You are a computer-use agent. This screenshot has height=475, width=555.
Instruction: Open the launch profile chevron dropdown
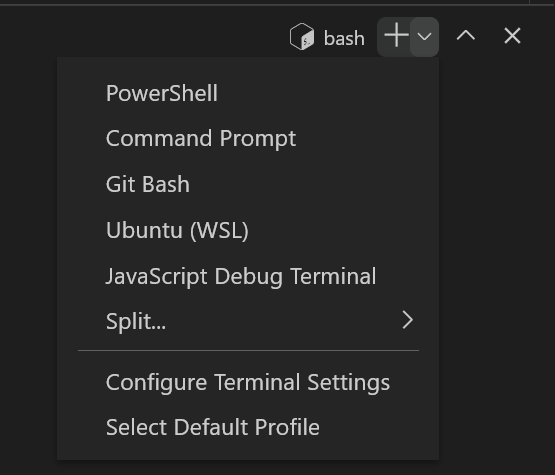424,36
